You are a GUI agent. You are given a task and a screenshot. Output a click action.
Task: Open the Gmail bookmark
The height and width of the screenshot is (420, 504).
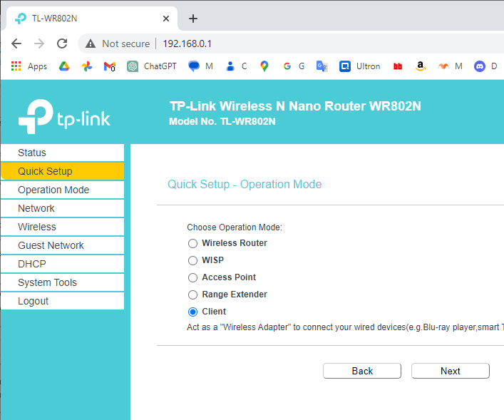coord(110,66)
